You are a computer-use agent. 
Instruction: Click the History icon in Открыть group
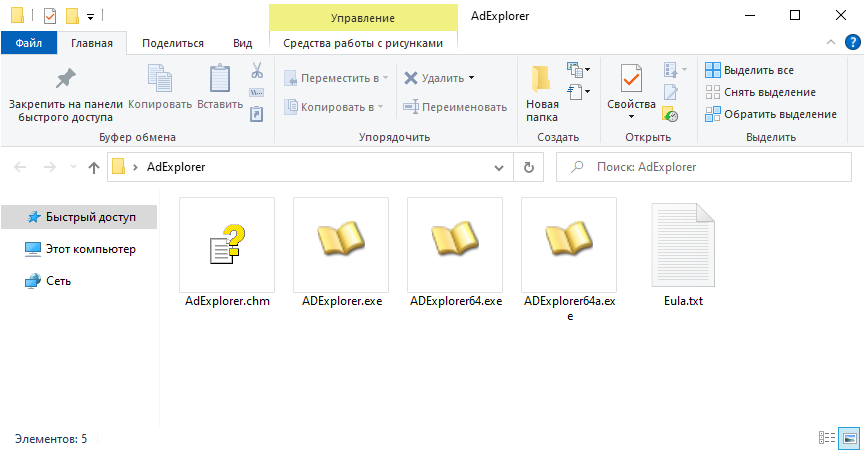(x=670, y=115)
